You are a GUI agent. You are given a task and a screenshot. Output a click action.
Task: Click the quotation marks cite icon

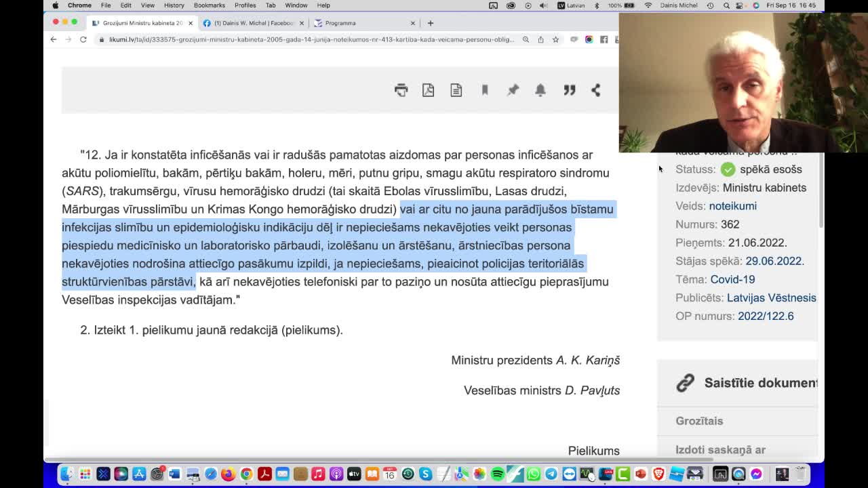(x=569, y=90)
